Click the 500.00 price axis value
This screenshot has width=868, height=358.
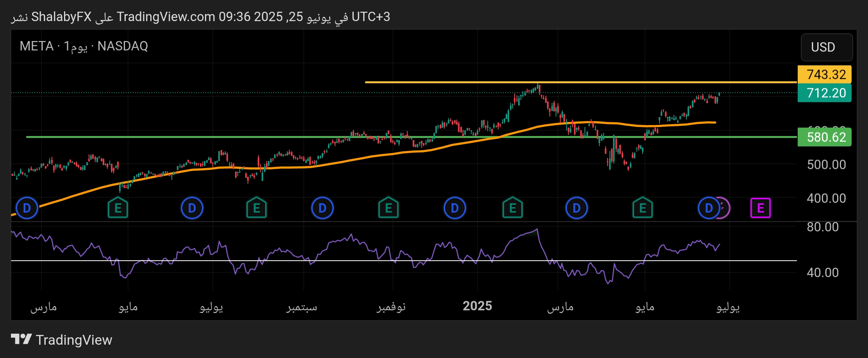pos(826,165)
